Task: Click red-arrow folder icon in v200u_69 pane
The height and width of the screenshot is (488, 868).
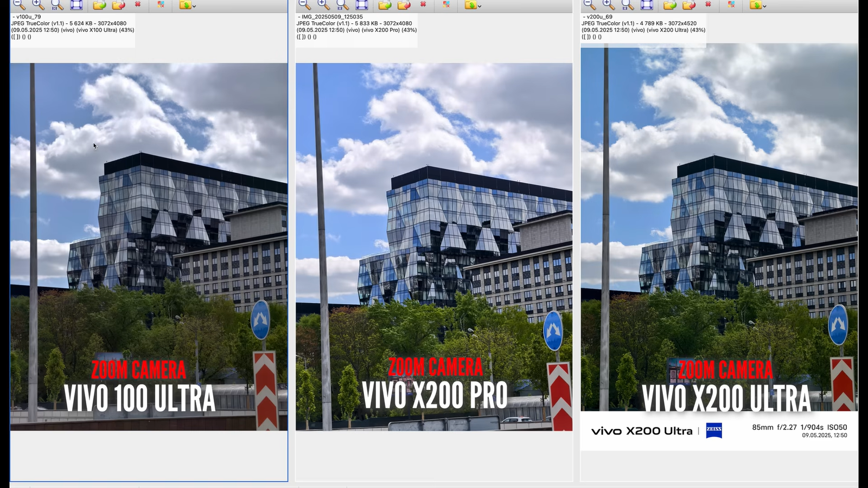Action: 688,5
